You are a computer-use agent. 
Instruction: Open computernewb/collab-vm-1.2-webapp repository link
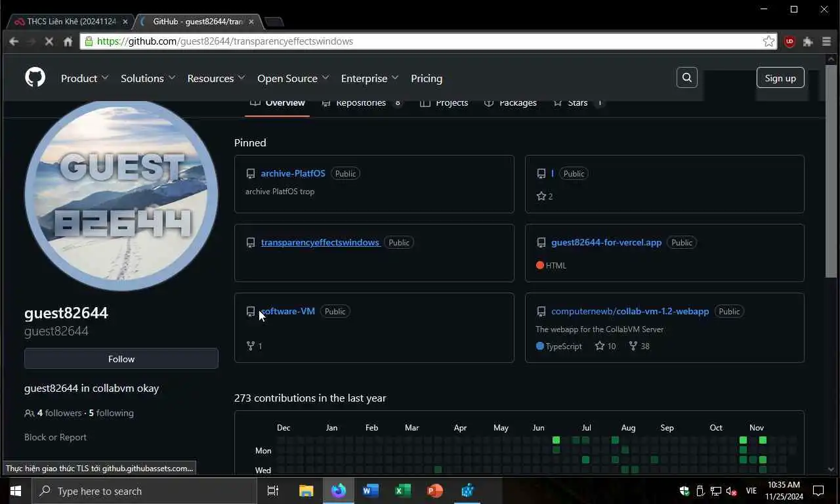(x=630, y=312)
